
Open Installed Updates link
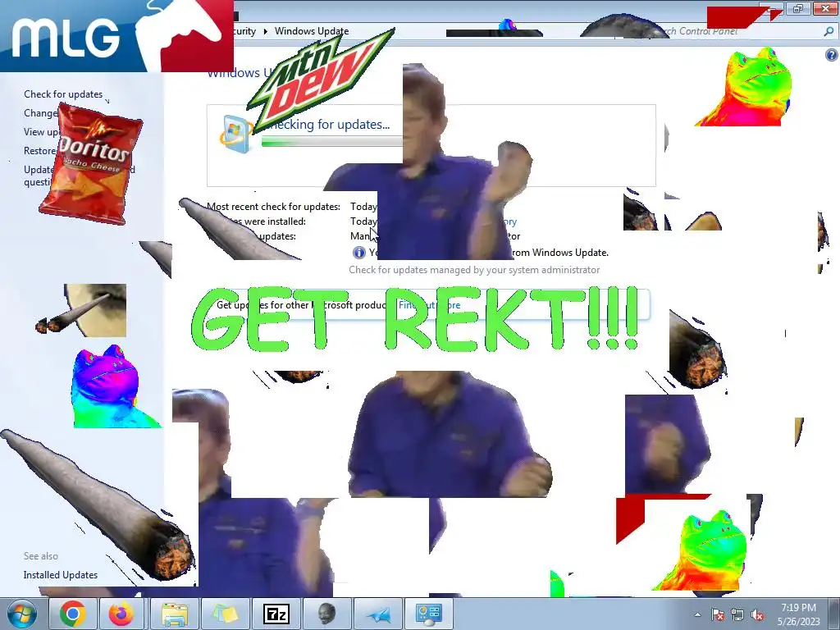[61, 575]
